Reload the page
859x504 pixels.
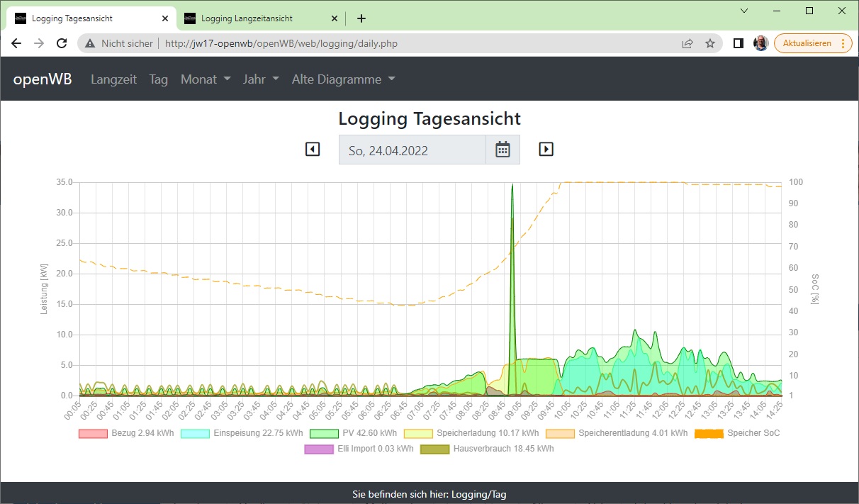pyautogui.click(x=62, y=43)
